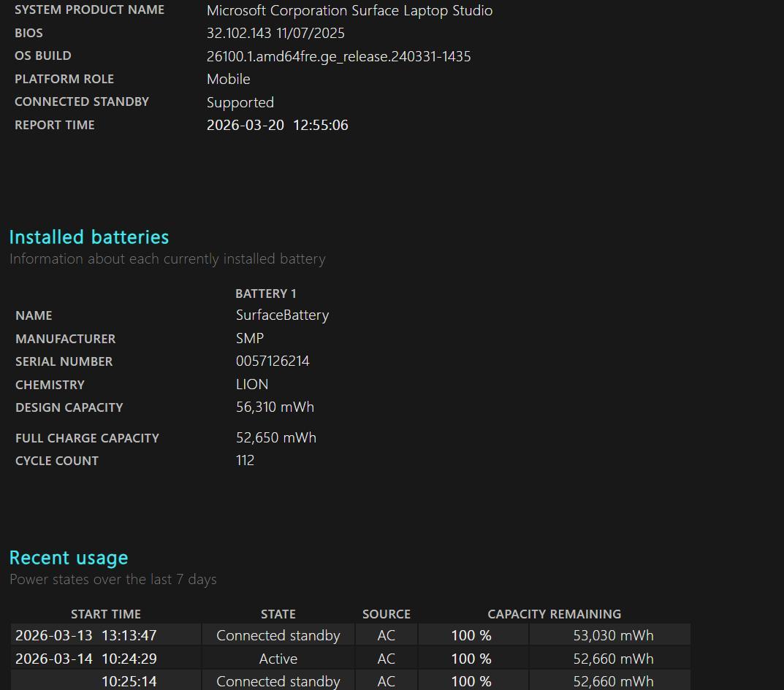The height and width of the screenshot is (690, 784).
Task: Select start time '2026-03-14 10:24:29'
Action: click(86, 659)
